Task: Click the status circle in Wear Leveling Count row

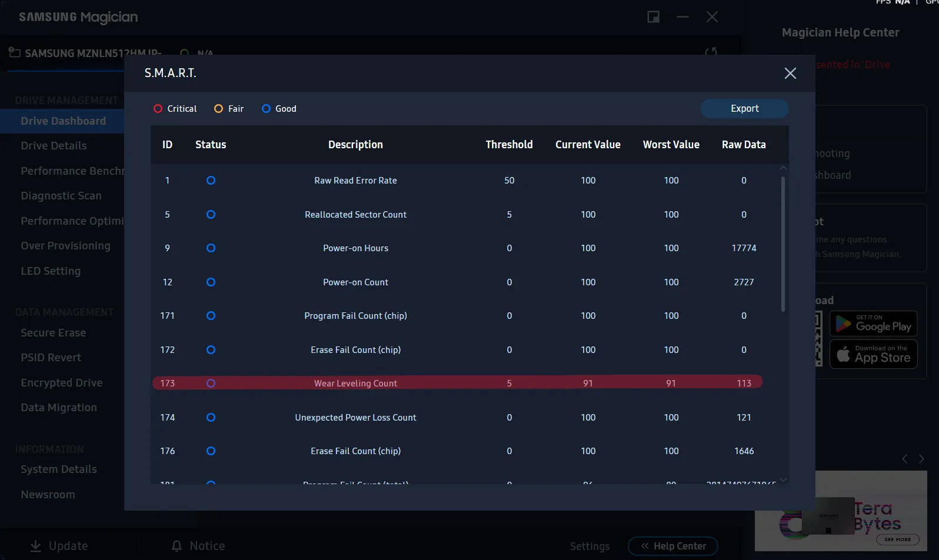Action: [211, 384]
